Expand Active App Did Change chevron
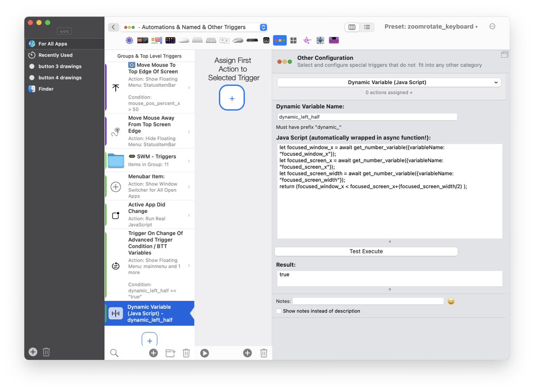 [189, 215]
